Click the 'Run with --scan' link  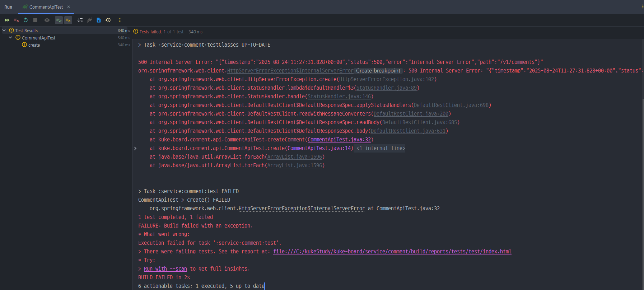click(165, 269)
